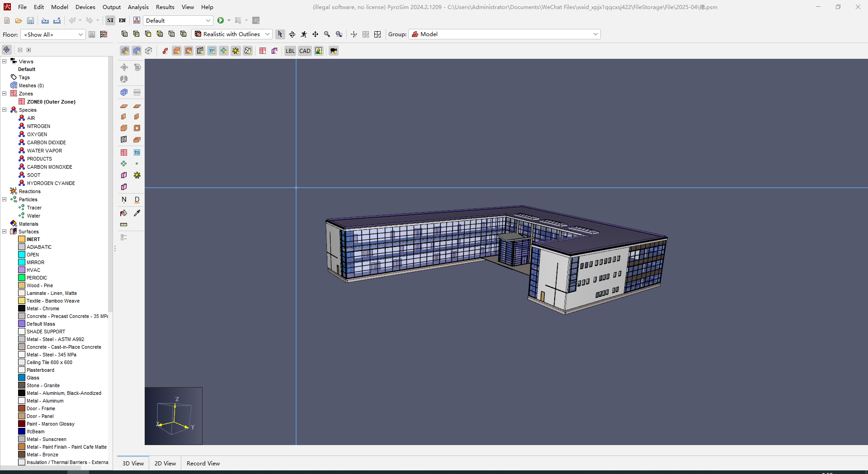Open the File menu

(x=22, y=7)
